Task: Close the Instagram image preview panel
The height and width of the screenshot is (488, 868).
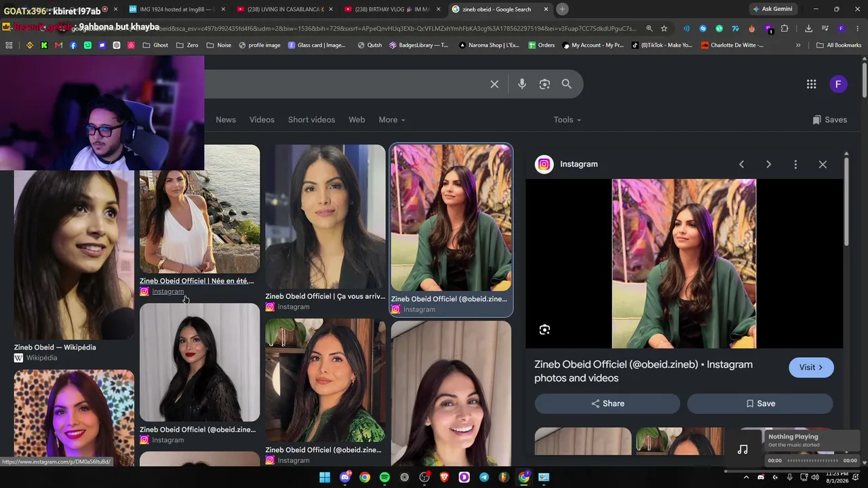Action: coord(823,164)
